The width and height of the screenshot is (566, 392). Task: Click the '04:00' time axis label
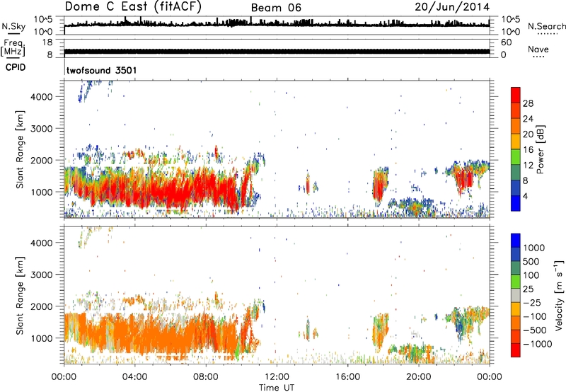(135, 377)
